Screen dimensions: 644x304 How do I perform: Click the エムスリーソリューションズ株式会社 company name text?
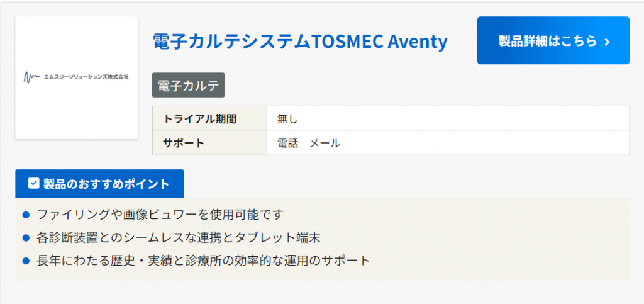tap(86, 77)
